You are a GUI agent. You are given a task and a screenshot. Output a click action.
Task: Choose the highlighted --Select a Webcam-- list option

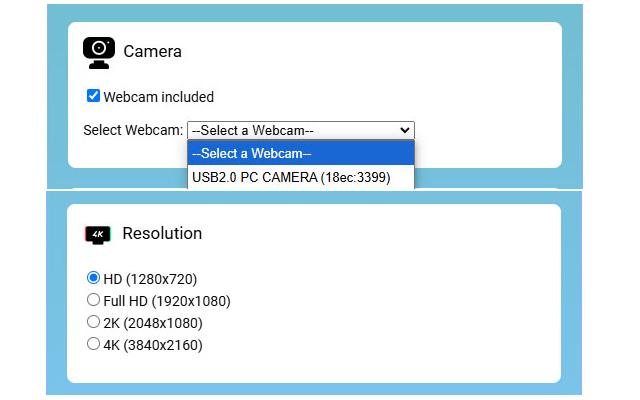(300, 153)
